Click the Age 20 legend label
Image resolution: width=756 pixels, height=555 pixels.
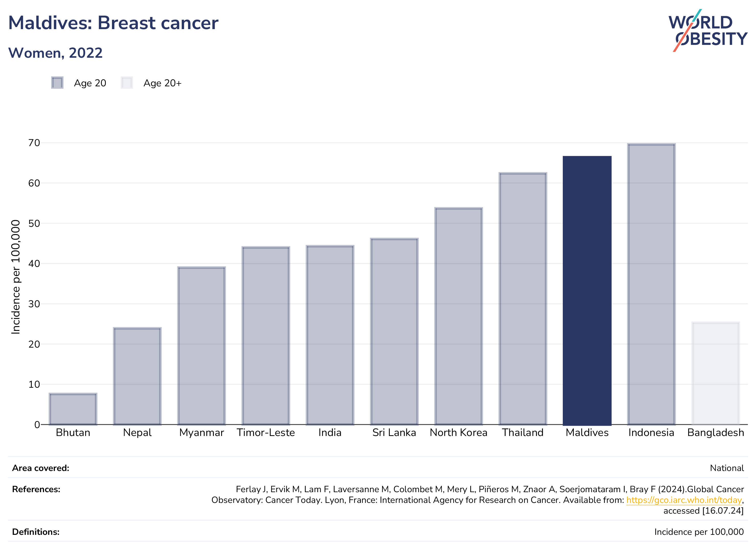tap(90, 83)
